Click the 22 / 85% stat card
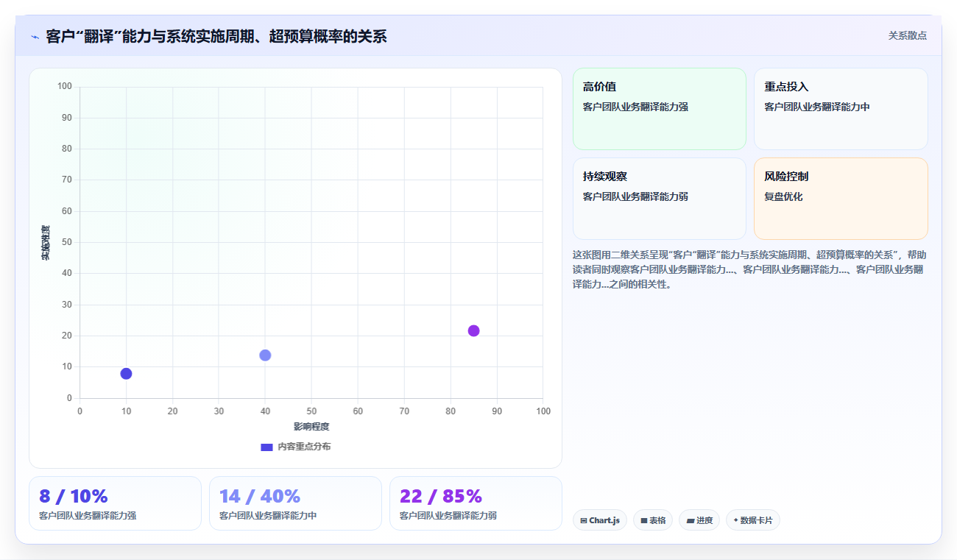The width and height of the screenshot is (957, 560). click(x=476, y=503)
